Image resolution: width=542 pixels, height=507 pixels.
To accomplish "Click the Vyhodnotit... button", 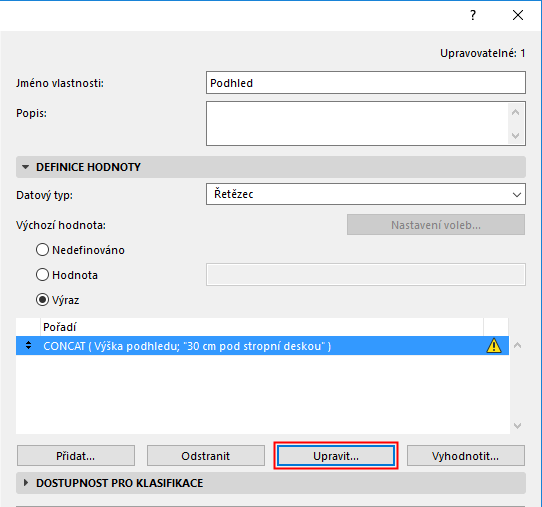I will [x=466, y=456].
